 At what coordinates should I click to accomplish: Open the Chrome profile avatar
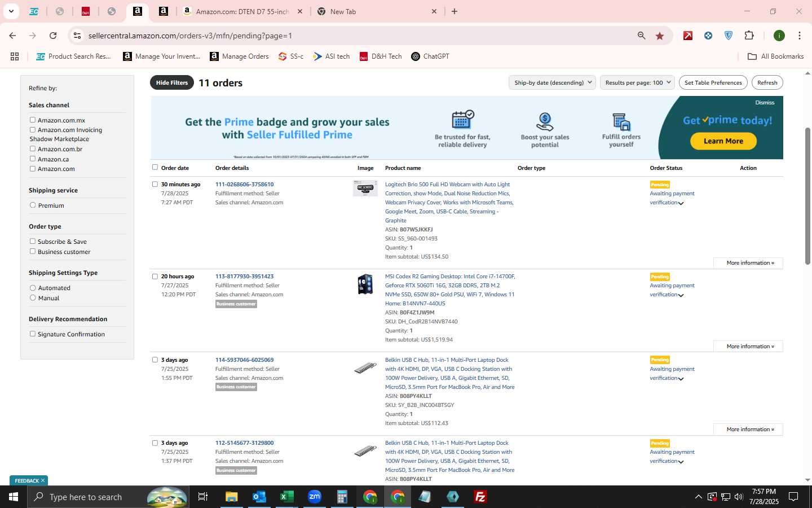[779, 36]
